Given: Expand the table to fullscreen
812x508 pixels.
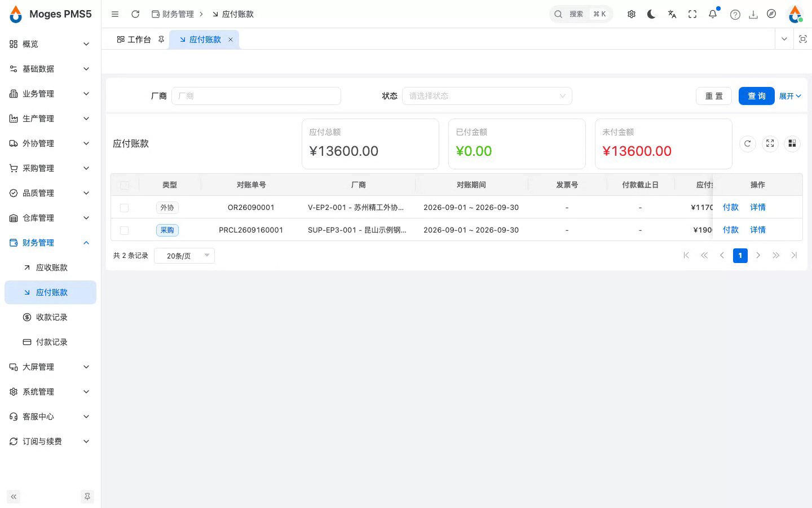Looking at the screenshot, I should coord(770,144).
